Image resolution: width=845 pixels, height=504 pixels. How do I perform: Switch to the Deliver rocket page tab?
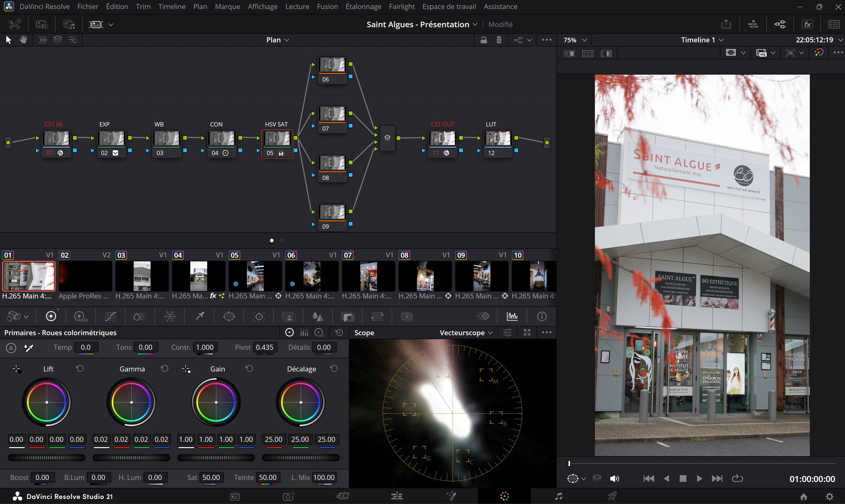(x=612, y=497)
